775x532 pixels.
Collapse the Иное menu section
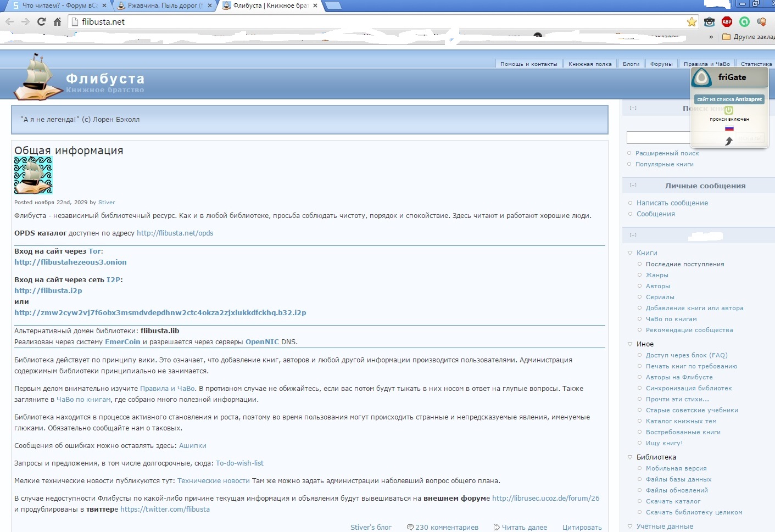pyautogui.click(x=630, y=344)
